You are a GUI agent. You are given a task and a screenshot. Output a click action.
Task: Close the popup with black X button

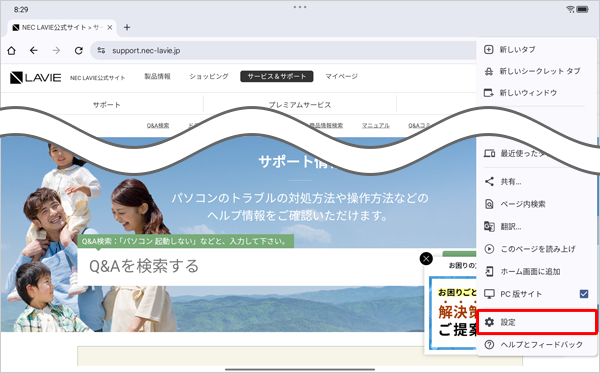[x=426, y=259]
